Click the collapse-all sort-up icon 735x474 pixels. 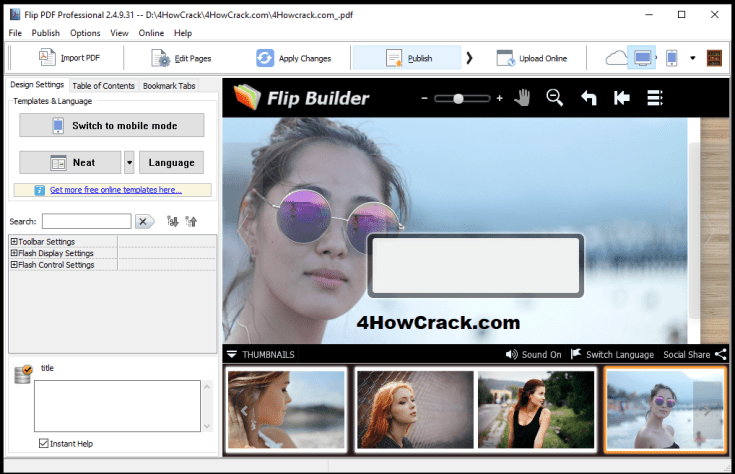click(191, 221)
